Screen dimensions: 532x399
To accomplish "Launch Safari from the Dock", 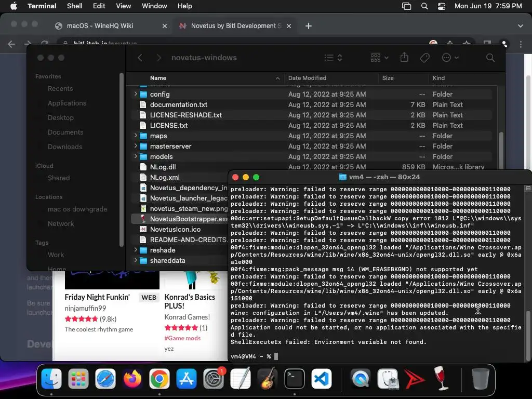I will 105,378.
